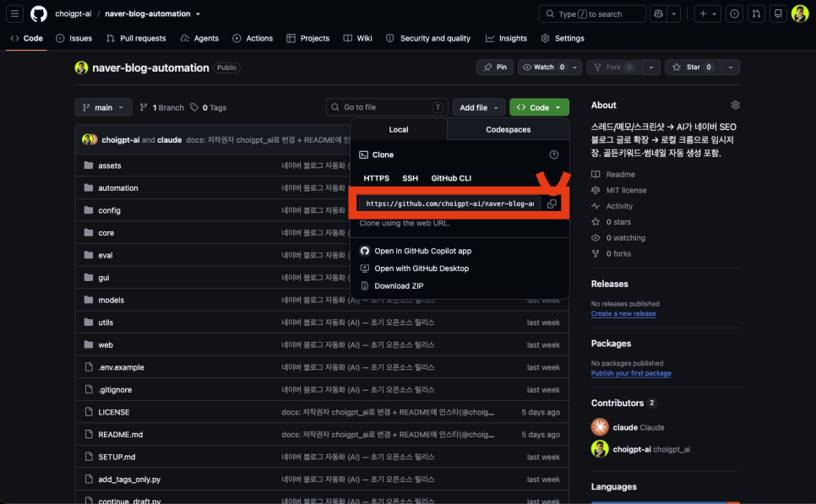Expand the Star lists dropdown arrow
Viewport: 816px width, 504px height.
tap(731, 67)
